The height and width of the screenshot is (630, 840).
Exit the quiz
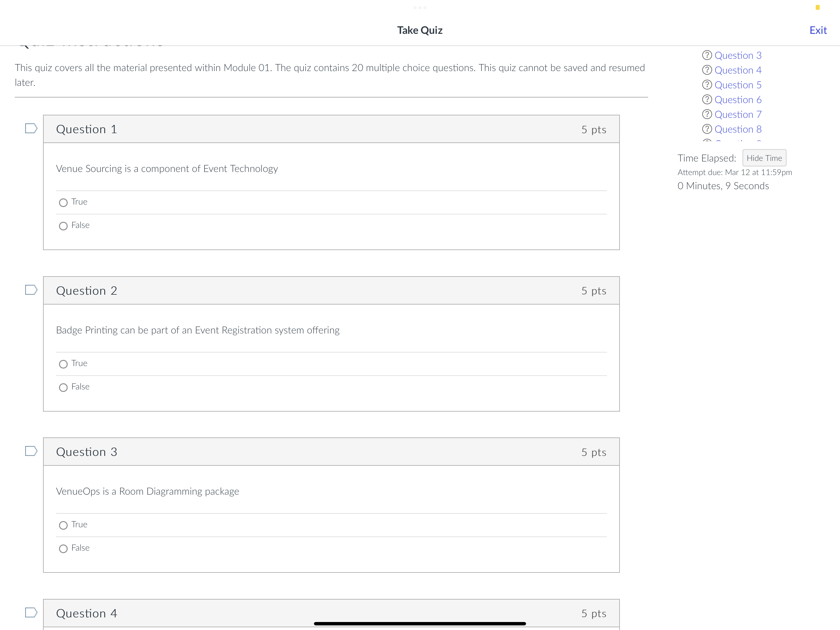818,30
